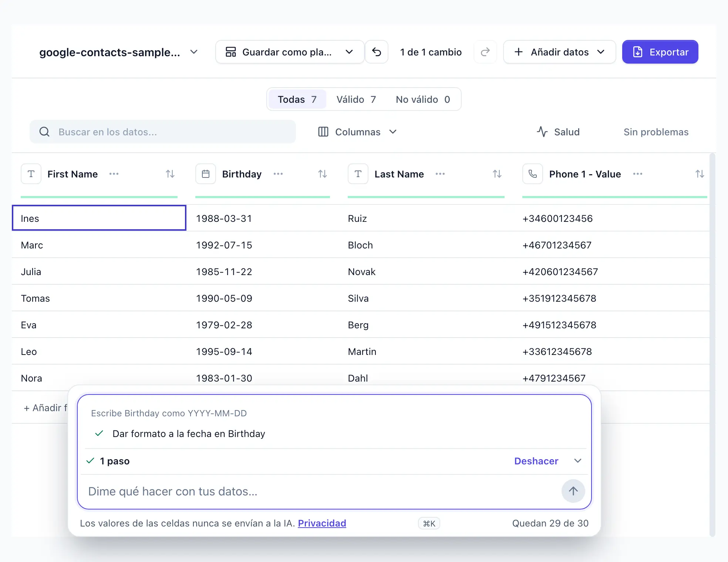
Task: Open the Privacidad link
Action: pos(322,523)
